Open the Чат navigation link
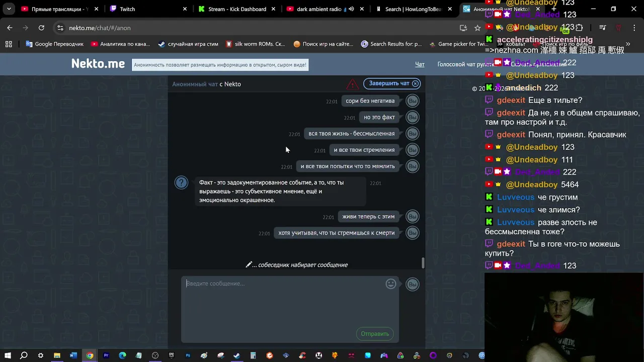 [x=420, y=64]
